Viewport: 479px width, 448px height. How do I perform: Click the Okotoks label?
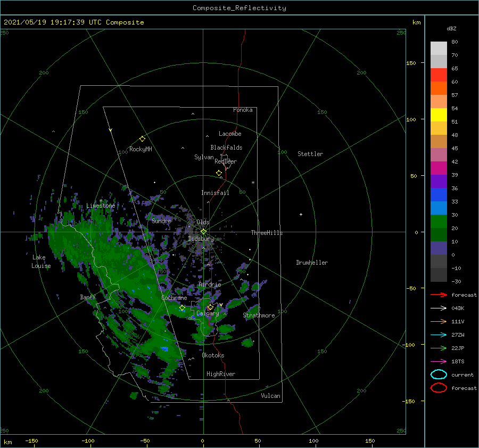(213, 355)
